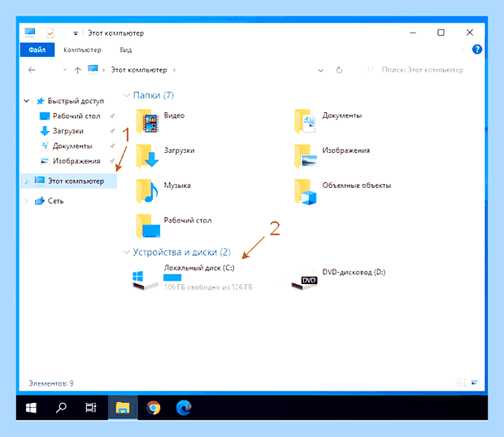Open the Компьютер ribbon tab
Screen dimensions: 504x437
(x=82, y=50)
